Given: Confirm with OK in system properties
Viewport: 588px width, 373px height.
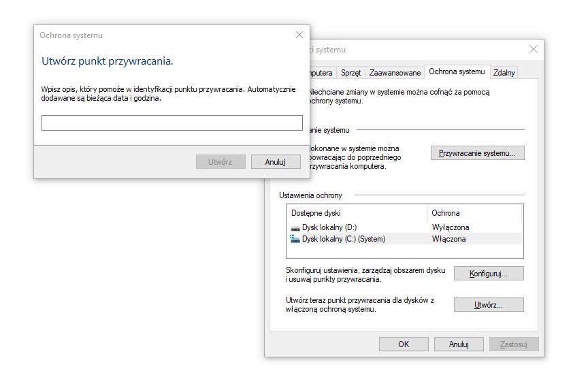Looking at the screenshot, I should point(404,344).
